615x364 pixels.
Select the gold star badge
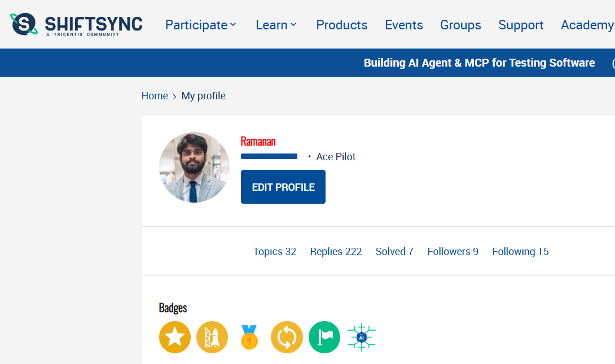click(x=175, y=337)
